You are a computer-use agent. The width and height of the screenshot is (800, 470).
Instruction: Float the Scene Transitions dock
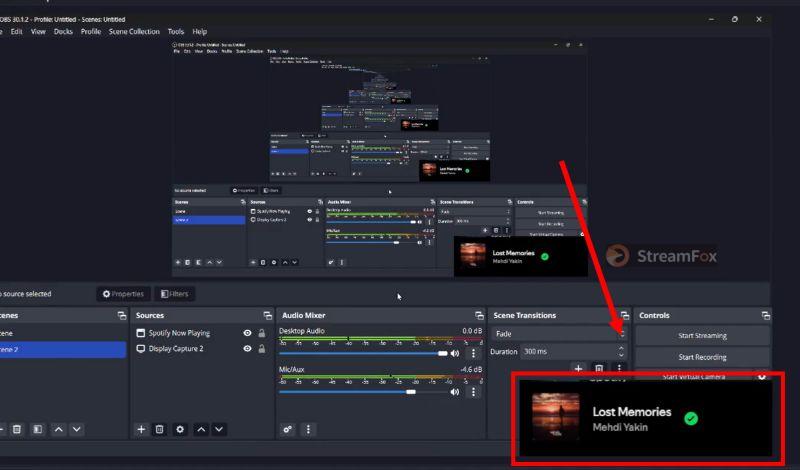coord(624,315)
